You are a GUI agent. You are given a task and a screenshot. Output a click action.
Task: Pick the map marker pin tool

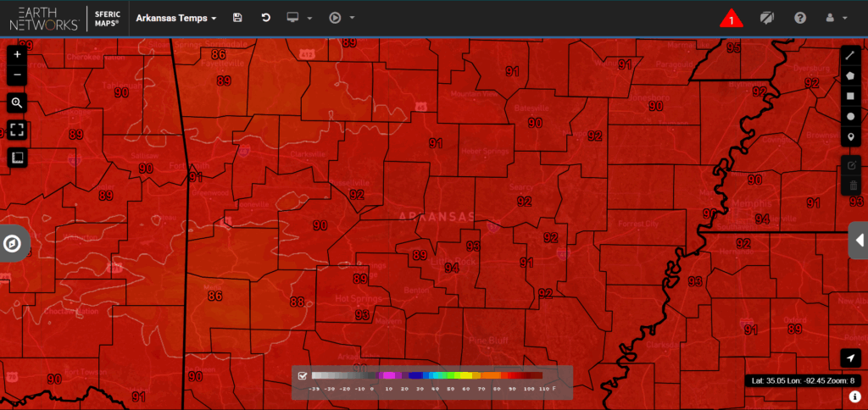851,137
